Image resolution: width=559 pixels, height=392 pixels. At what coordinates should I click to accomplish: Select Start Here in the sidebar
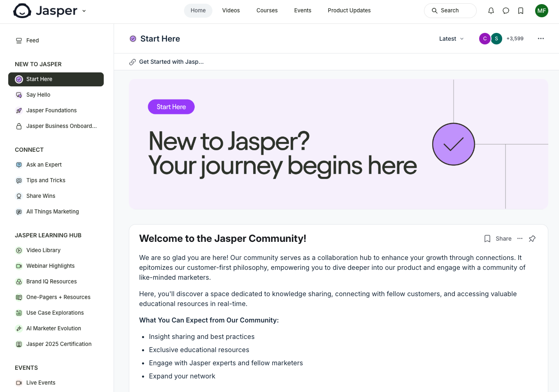coord(56,79)
